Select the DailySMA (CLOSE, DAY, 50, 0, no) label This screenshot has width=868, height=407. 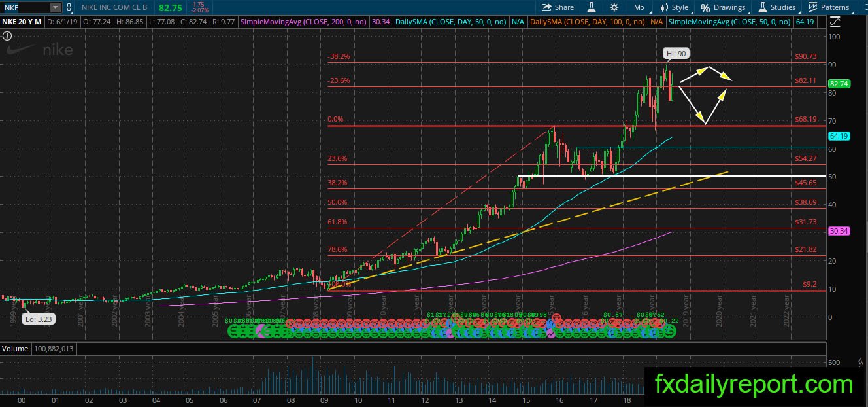451,22
